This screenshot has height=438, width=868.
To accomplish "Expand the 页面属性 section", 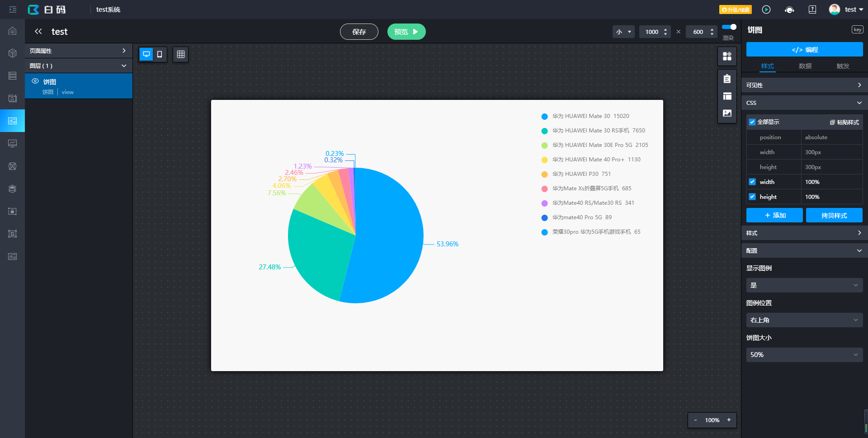I will click(x=79, y=51).
